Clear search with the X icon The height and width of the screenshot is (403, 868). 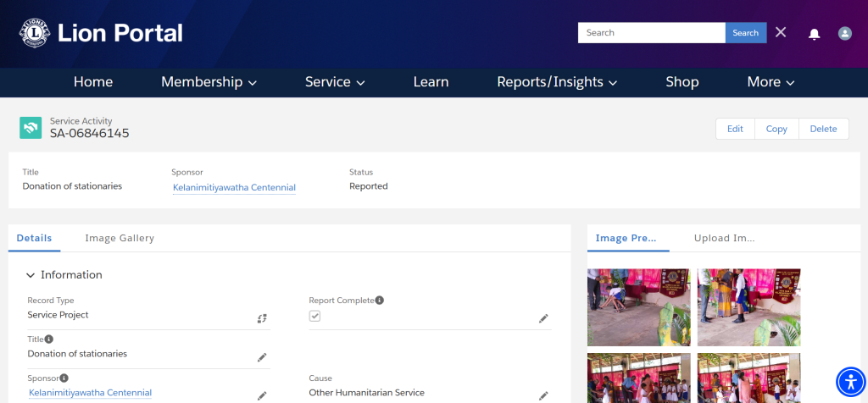[x=781, y=32]
